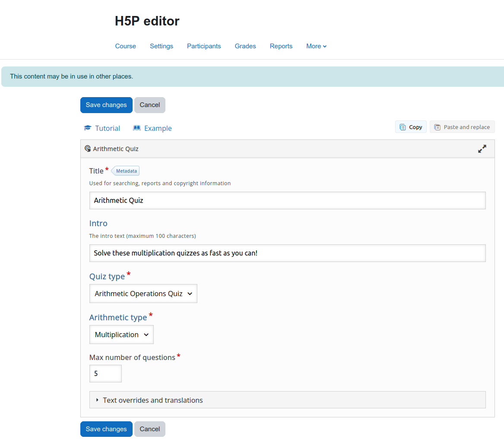Click the Max number of questions field

105,373
